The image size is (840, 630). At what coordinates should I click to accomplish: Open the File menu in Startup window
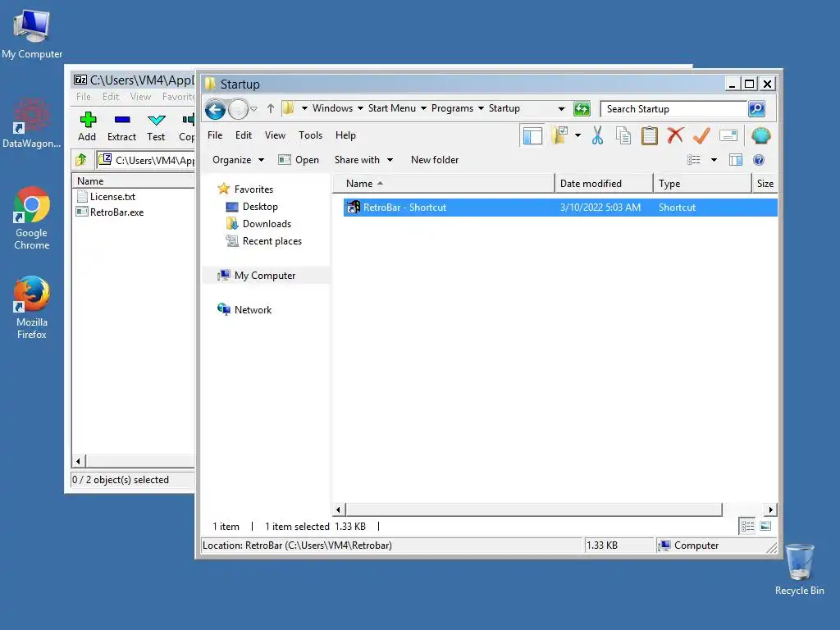tap(215, 135)
